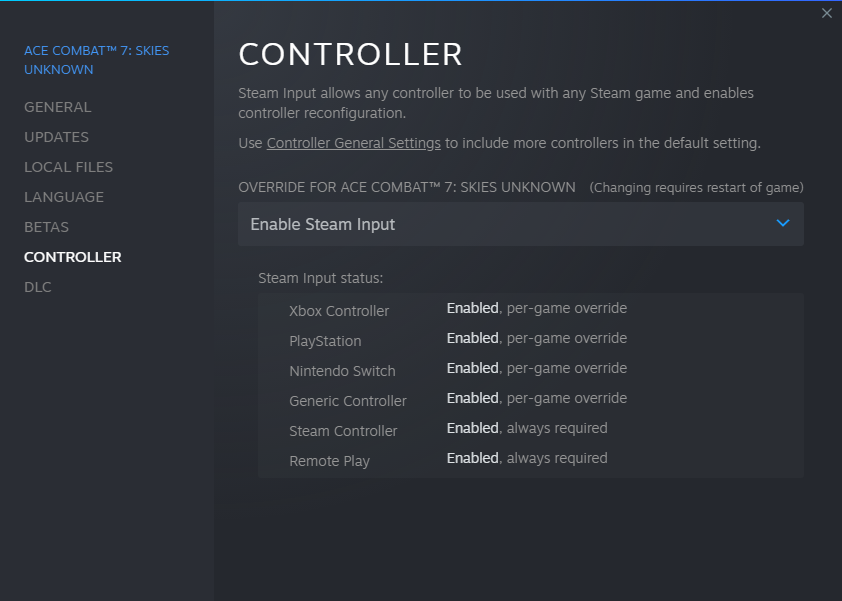Screen dimensions: 842x601
Task: Open the Steam Input override combo box
Action: [x=520, y=224]
